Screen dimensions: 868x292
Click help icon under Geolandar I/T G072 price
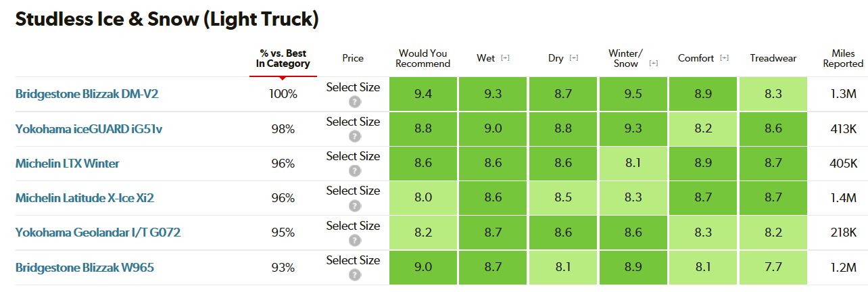354,240
